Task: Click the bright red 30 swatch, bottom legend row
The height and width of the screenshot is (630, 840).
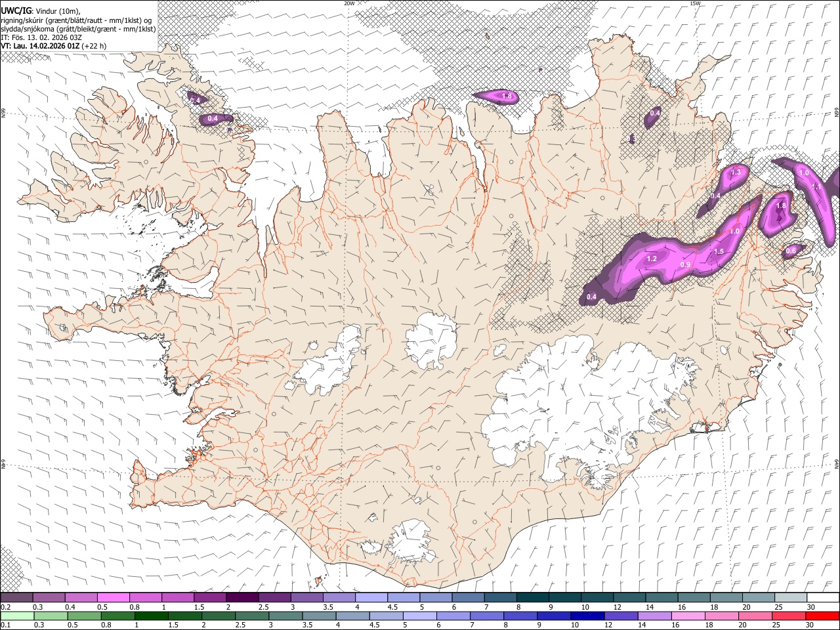Action: pos(822,616)
